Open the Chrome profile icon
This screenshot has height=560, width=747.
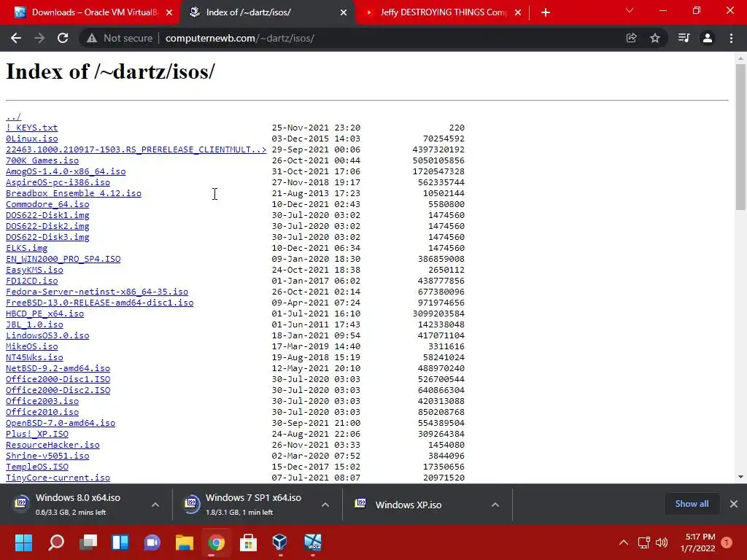tap(708, 38)
